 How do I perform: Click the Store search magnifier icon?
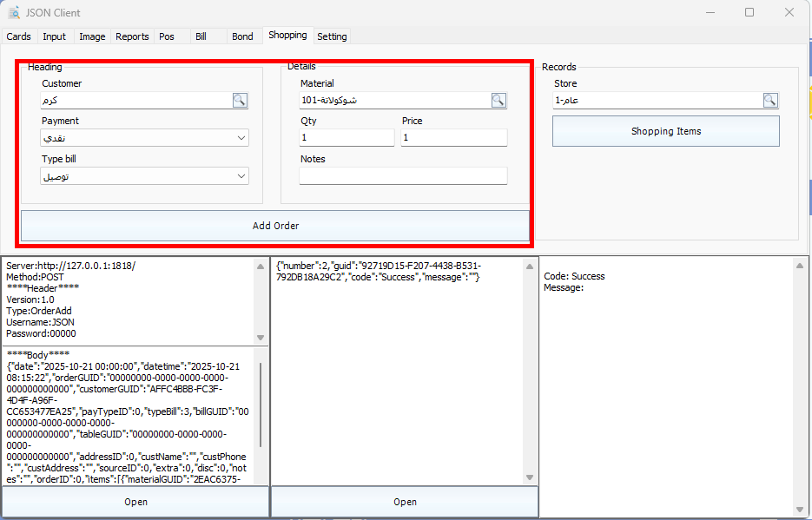[770, 101]
